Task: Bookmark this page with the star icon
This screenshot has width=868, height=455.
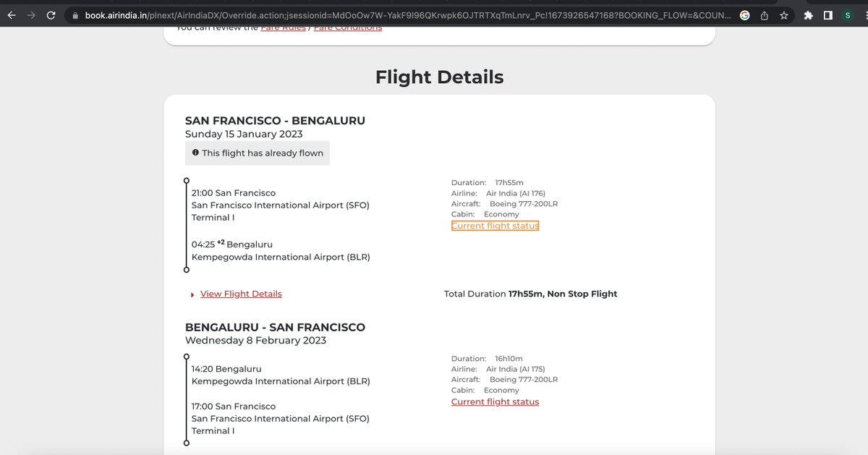Action: (x=783, y=15)
